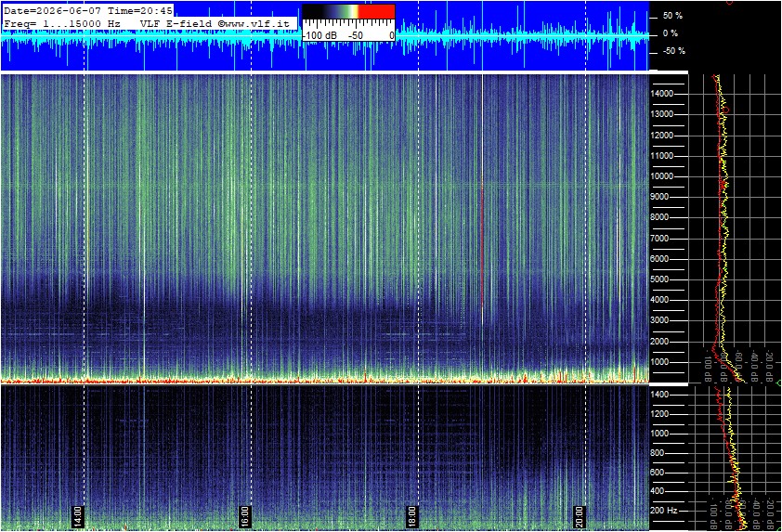Click the 5000 Hz frequency axis label
Screen dimensions: 782x532
659,279
